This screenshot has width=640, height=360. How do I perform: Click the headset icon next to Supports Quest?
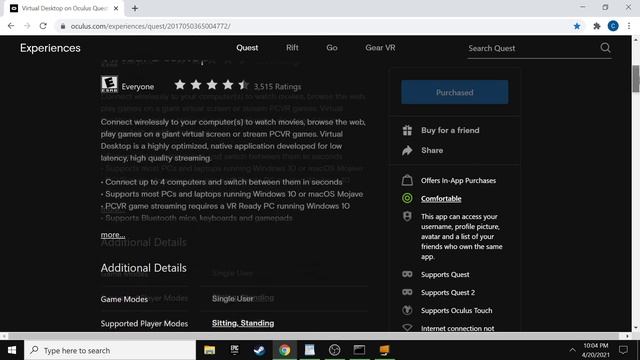pyautogui.click(x=407, y=274)
